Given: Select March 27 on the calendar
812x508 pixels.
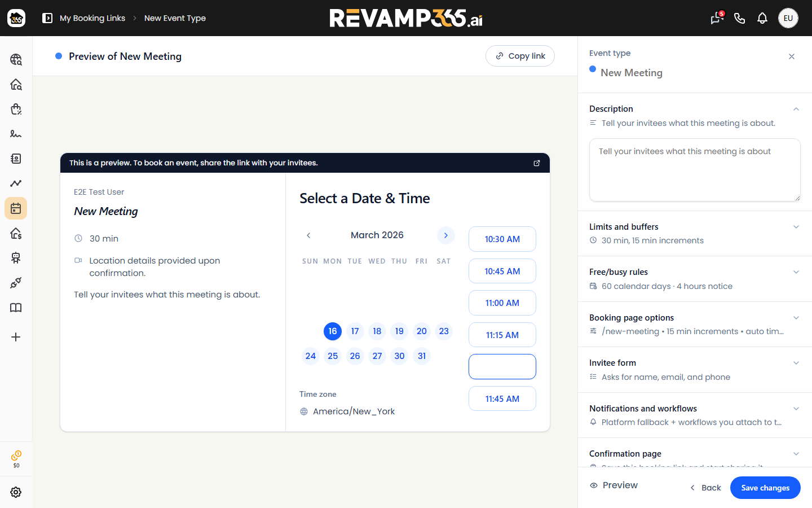Looking at the screenshot, I should (x=377, y=356).
